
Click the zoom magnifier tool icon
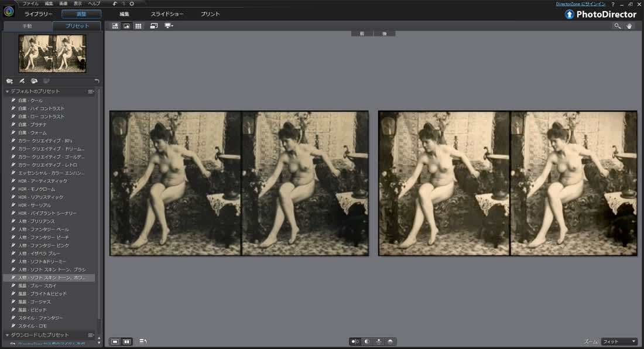(x=618, y=26)
